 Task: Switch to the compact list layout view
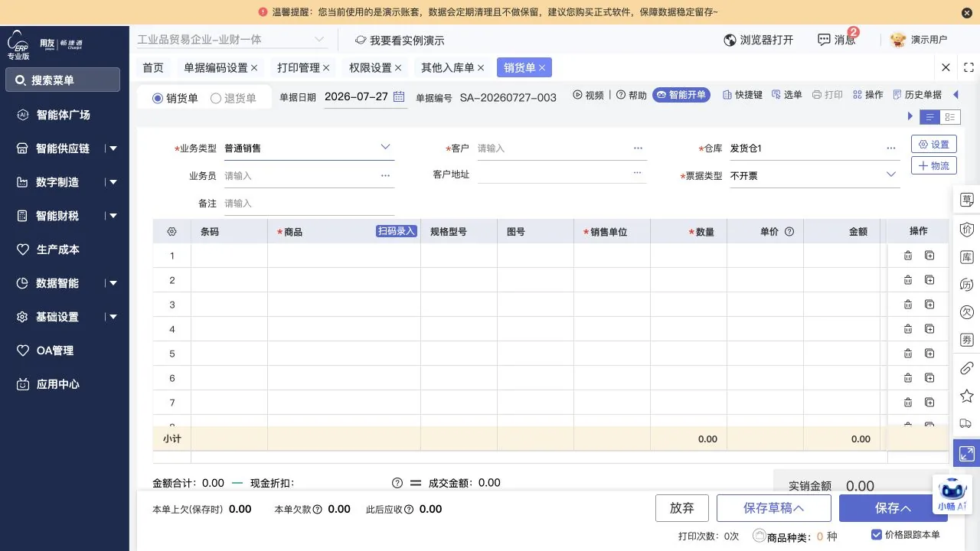pos(930,117)
